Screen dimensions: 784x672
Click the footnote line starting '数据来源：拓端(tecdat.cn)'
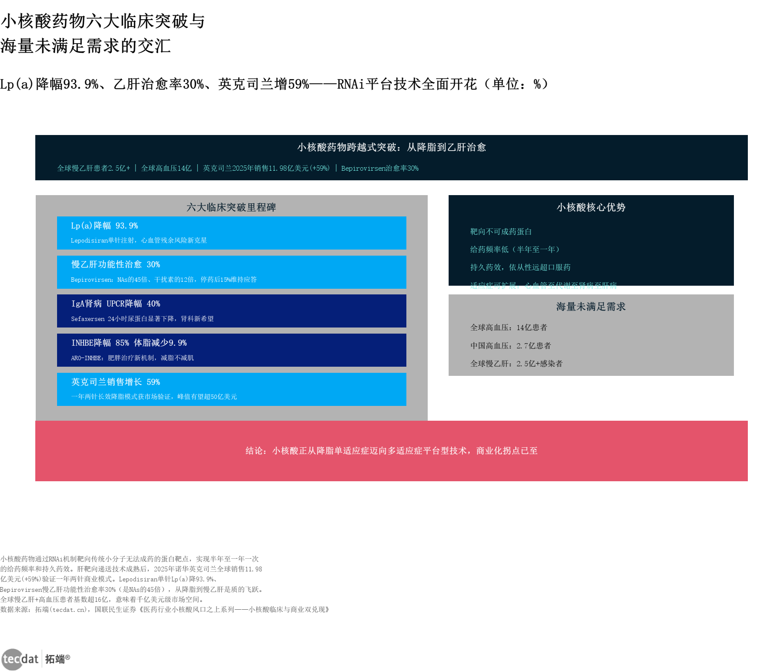[165, 610]
